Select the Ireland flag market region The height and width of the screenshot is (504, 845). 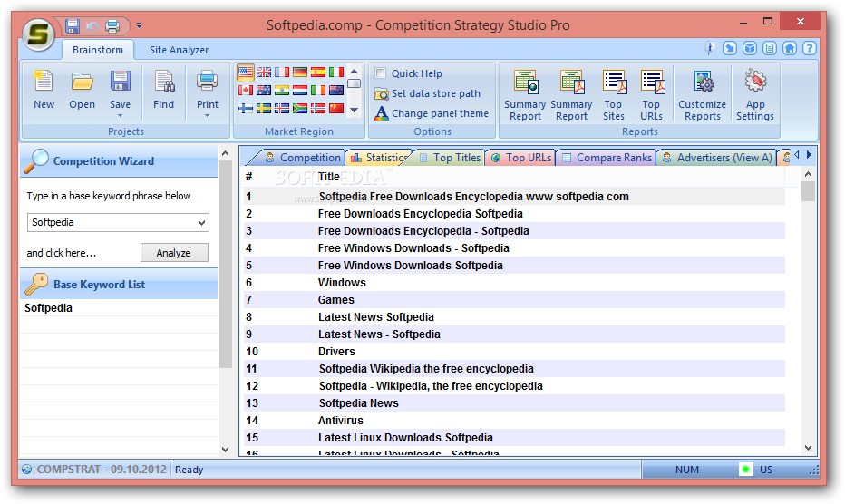(x=318, y=91)
